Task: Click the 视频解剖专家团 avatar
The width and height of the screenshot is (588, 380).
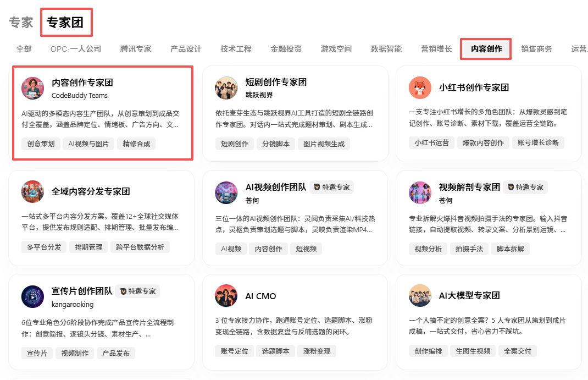Action: click(420, 193)
